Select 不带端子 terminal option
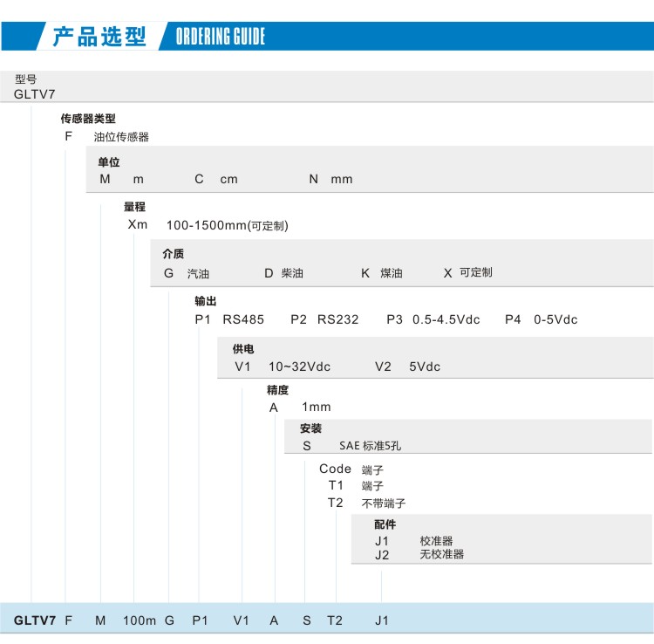 384,504
